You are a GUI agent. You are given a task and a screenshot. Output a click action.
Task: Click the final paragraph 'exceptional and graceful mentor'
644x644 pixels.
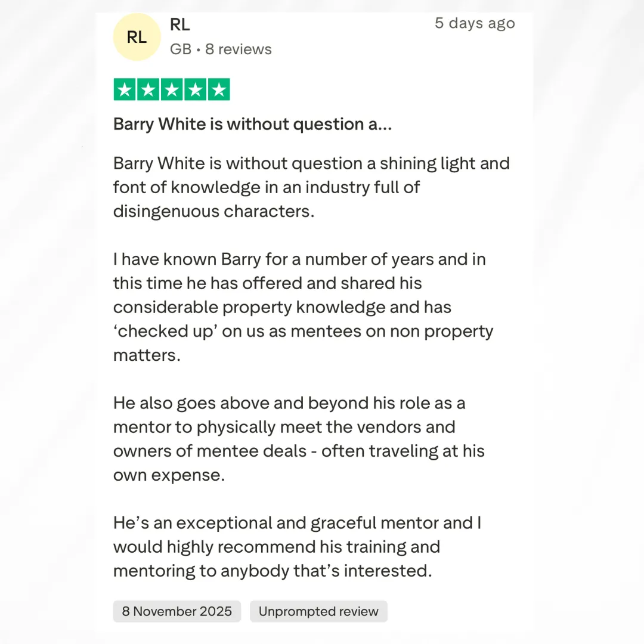[x=297, y=547]
